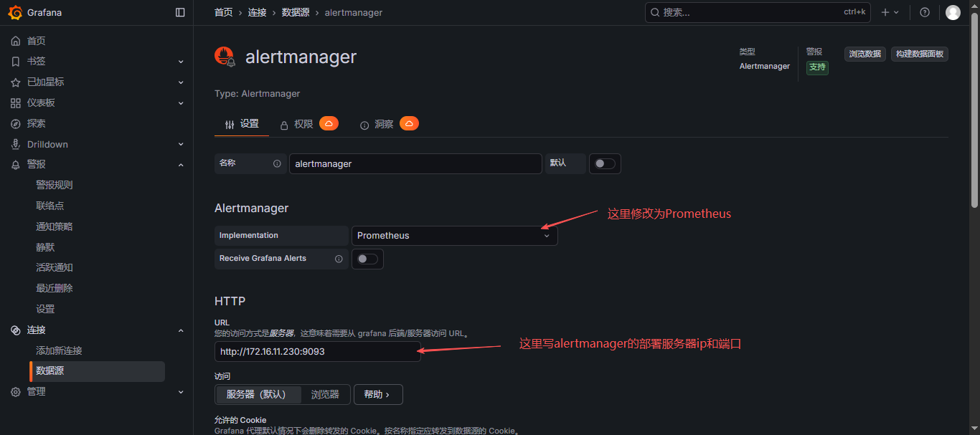This screenshot has height=435, width=980.
Task: Go to 首页 breadcrumb
Action: [224, 12]
